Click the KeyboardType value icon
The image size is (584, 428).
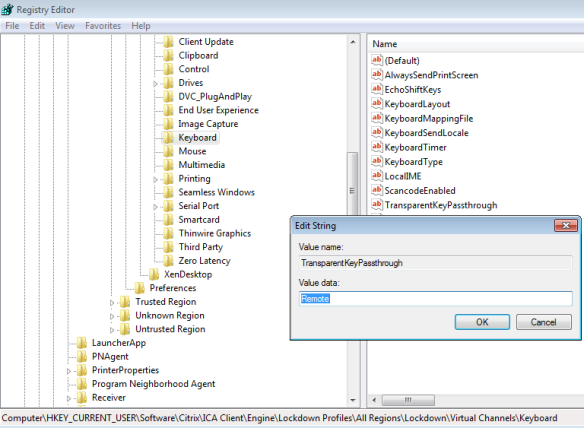377,161
